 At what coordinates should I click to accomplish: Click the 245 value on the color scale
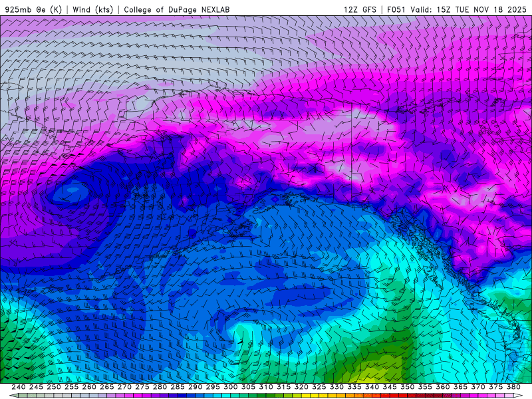click(x=36, y=387)
